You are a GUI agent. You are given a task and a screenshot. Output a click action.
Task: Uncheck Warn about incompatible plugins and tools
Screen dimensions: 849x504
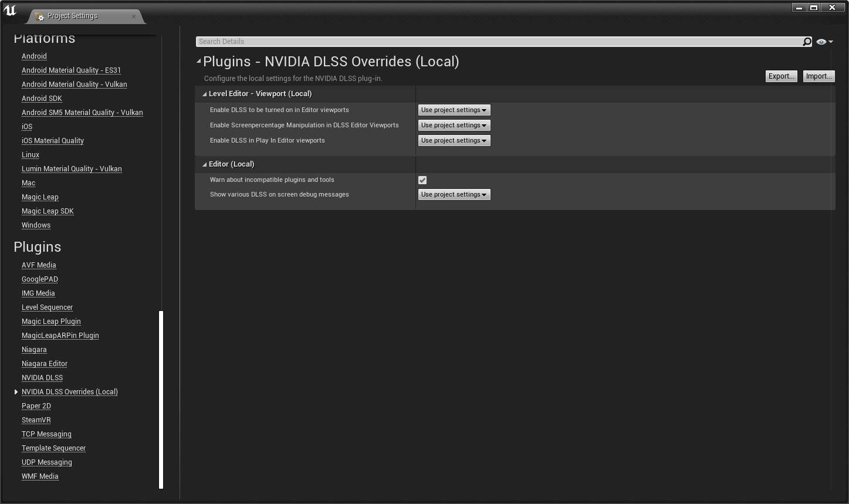point(422,180)
